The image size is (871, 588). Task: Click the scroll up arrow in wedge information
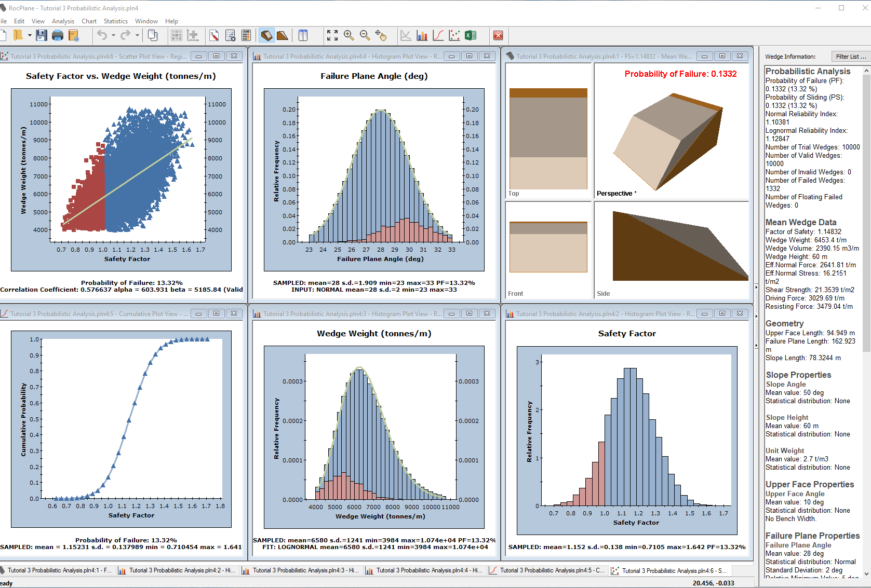866,70
